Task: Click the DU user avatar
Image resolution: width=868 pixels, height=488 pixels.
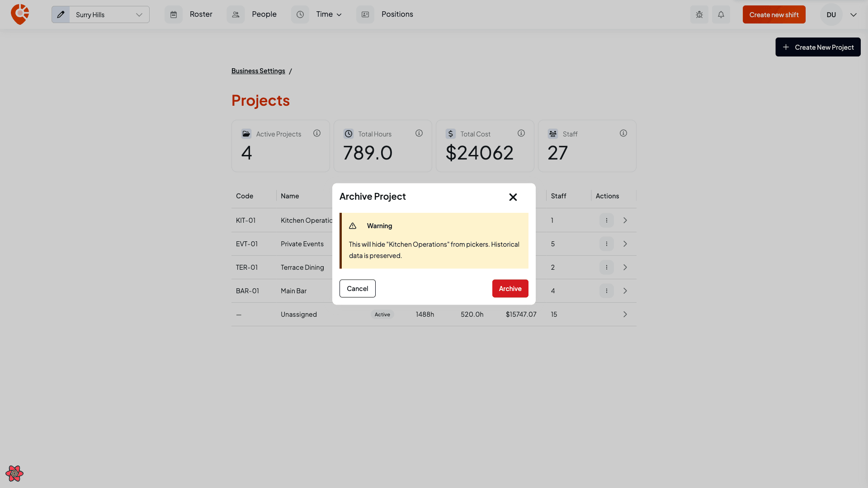Action: 831,14
